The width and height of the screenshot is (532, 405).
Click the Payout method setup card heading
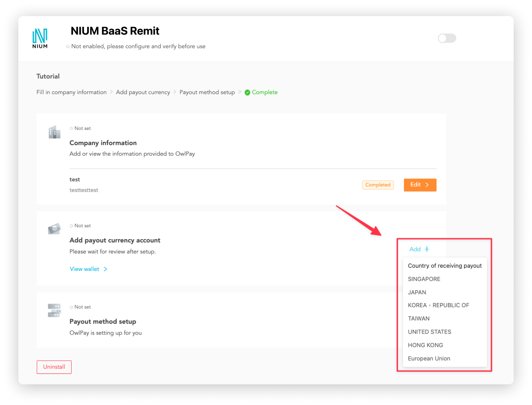pos(103,321)
